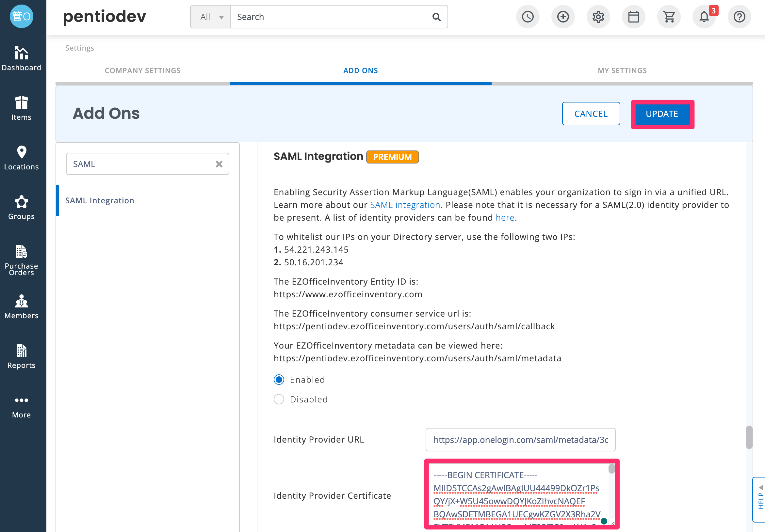
Task: Click the search magnifier icon
Action: [x=436, y=17]
